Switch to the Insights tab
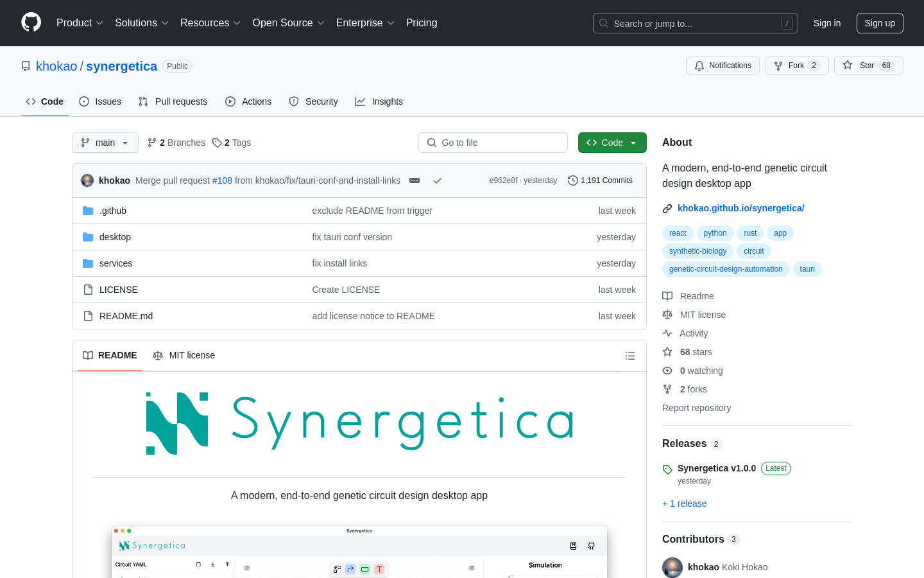The width and height of the screenshot is (924, 578). point(379,101)
